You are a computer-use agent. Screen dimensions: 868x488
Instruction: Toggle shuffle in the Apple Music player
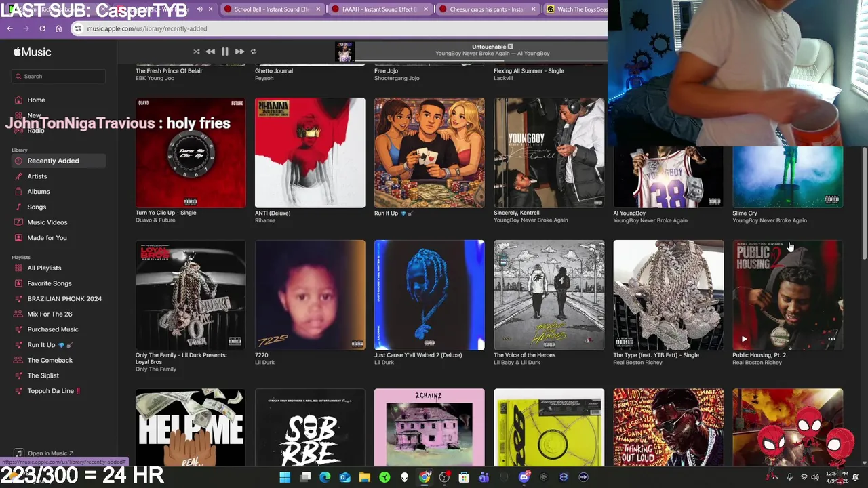coord(197,52)
